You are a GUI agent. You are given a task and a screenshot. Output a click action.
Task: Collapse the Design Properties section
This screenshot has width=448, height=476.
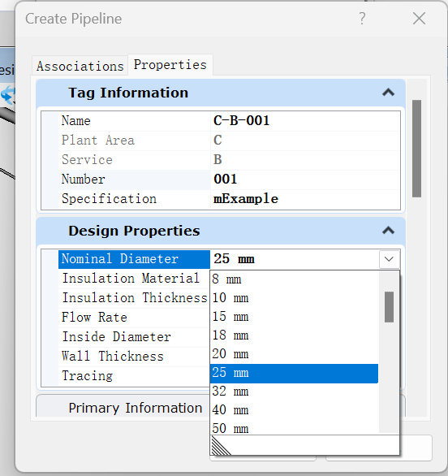click(x=388, y=231)
